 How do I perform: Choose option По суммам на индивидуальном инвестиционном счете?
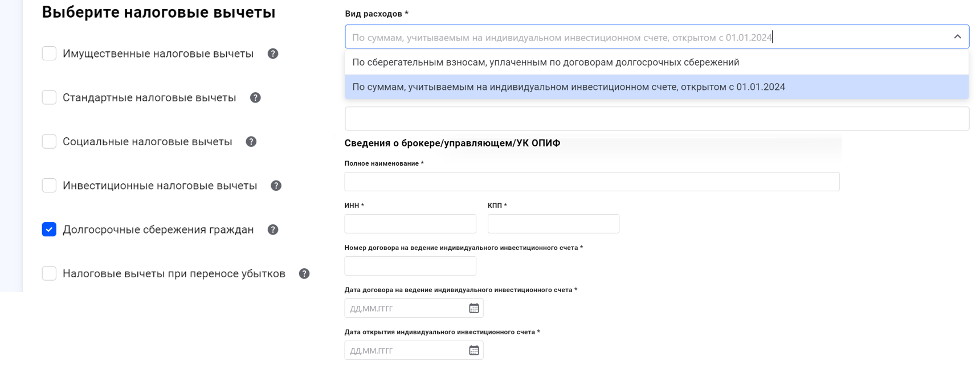[568, 87]
